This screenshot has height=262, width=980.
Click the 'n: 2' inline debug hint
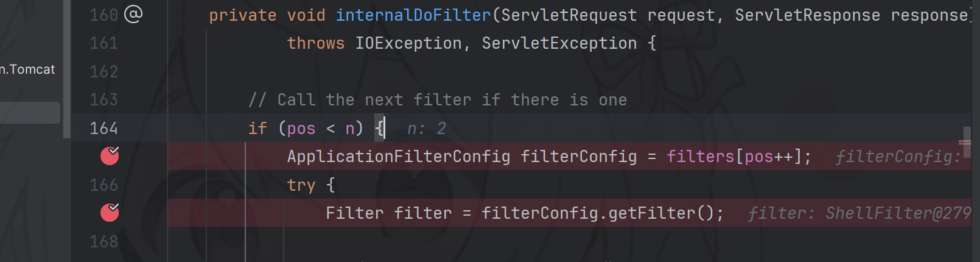(426, 129)
